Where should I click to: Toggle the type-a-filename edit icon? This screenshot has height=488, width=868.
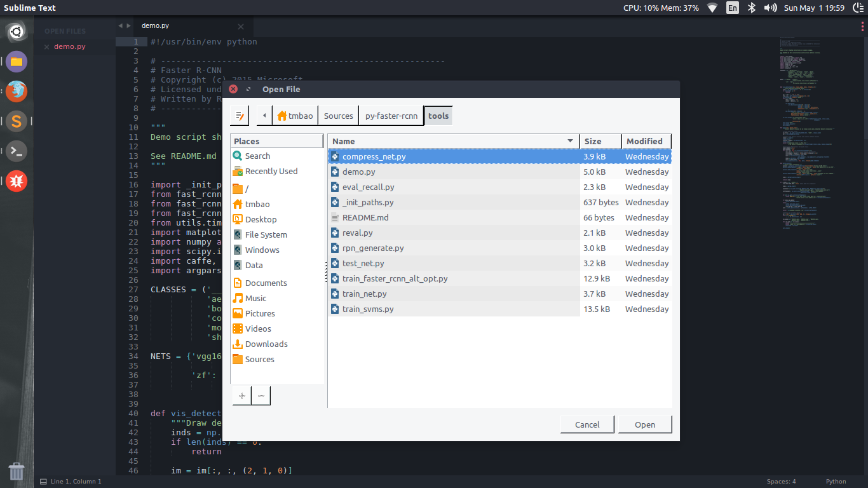coord(240,116)
